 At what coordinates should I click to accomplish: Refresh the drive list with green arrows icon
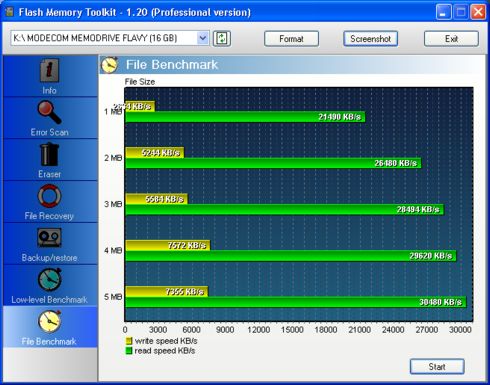click(222, 38)
